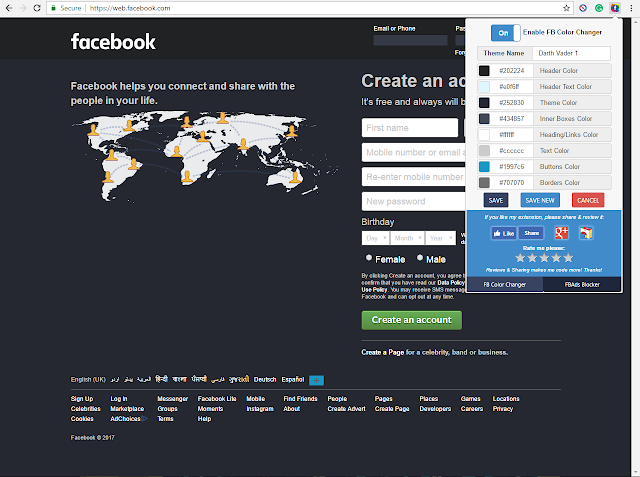Click the Text Color swatch
The height and width of the screenshot is (477, 640).
point(484,151)
